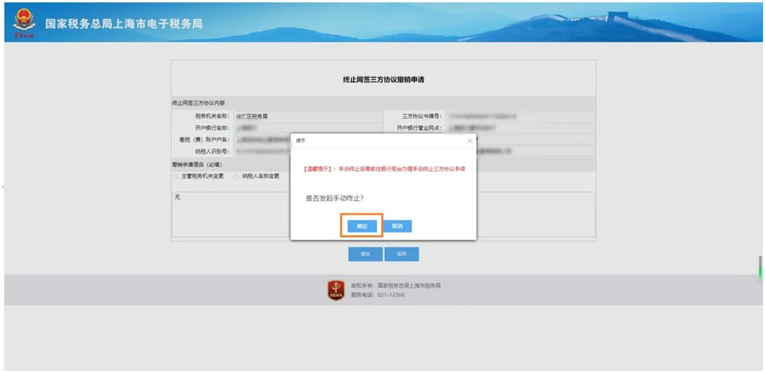Click the 提示 dialog title
765x373 pixels.
pos(300,140)
